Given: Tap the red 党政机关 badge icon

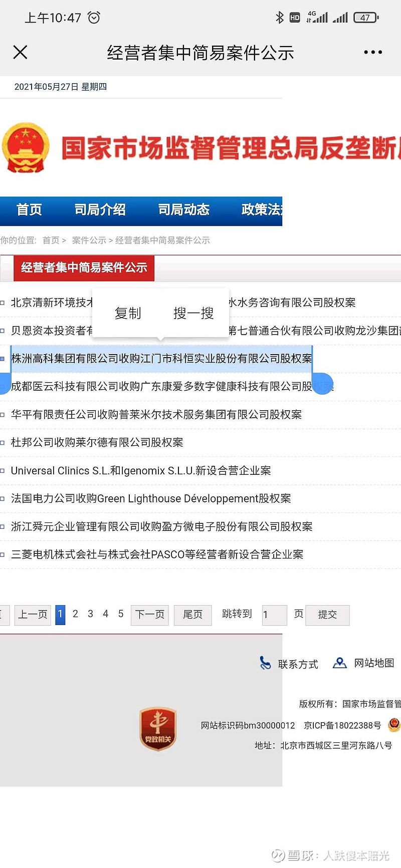Looking at the screenshot, I should click(x=158, y=729).
